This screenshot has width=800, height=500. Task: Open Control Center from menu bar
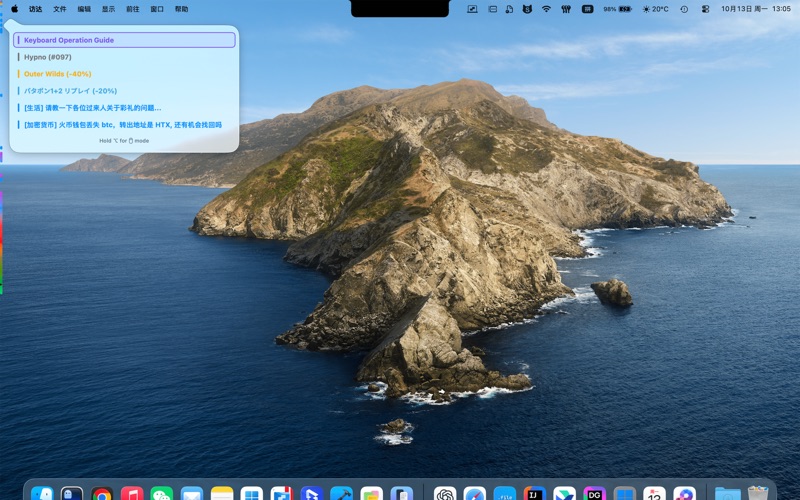705,8
